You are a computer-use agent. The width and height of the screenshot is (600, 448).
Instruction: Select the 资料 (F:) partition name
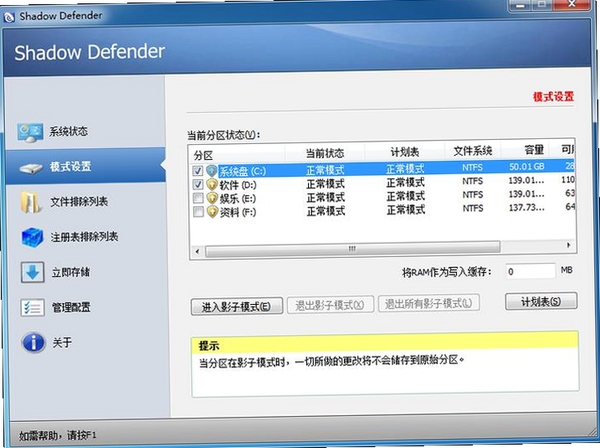coord(237,212)
